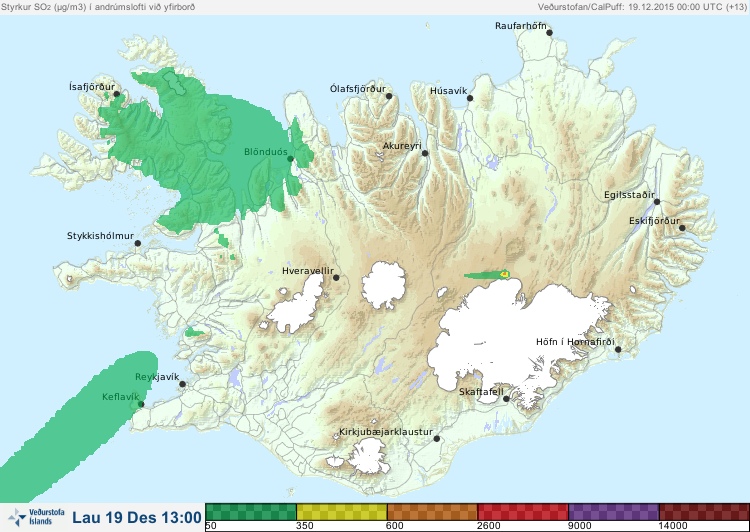The height and width of the screenshot is (532, 750).
Task: Select the Blönduós label in green plume
Action: pyautogui.click(x=266, y=152)
